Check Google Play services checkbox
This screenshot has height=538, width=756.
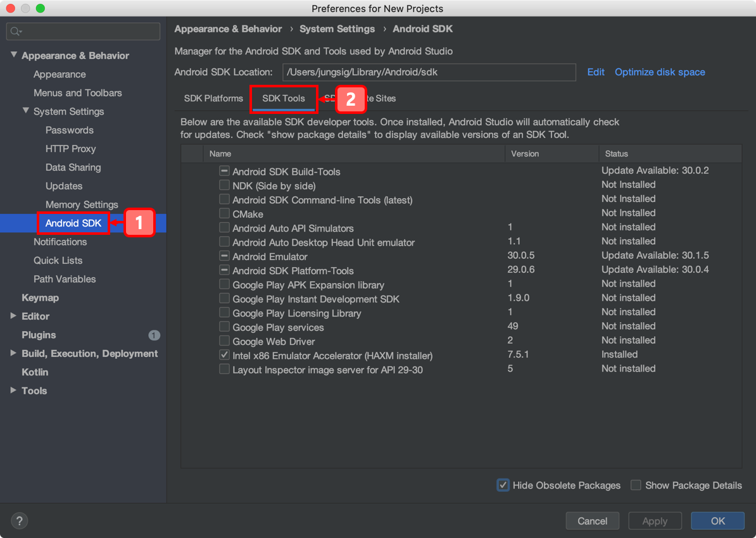(x=224, y=327)
